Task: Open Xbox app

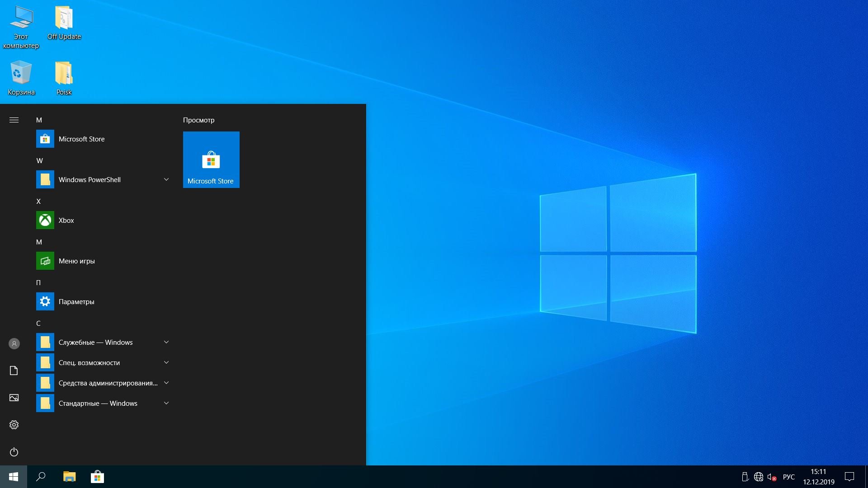Action: pyautogui.click(x=66, y=220)
